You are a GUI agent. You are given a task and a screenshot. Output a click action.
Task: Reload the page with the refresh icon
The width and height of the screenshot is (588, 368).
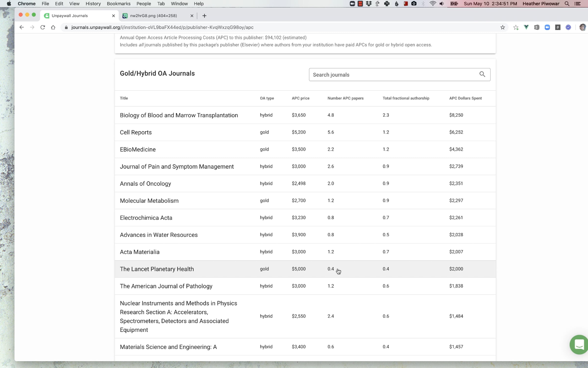pyautogui.click(x=43, y=27)
